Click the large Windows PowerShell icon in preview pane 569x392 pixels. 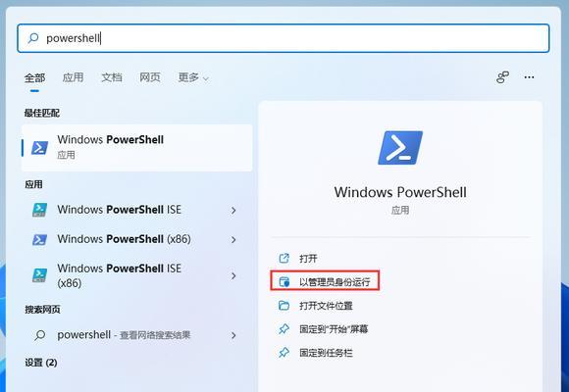click(x=400, y=148)
